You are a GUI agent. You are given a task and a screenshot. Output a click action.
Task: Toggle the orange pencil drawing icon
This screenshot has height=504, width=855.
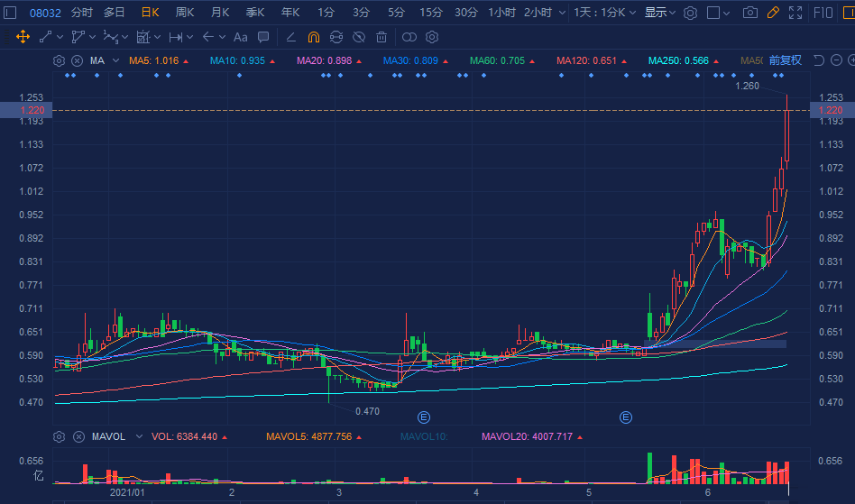[773, 12]
